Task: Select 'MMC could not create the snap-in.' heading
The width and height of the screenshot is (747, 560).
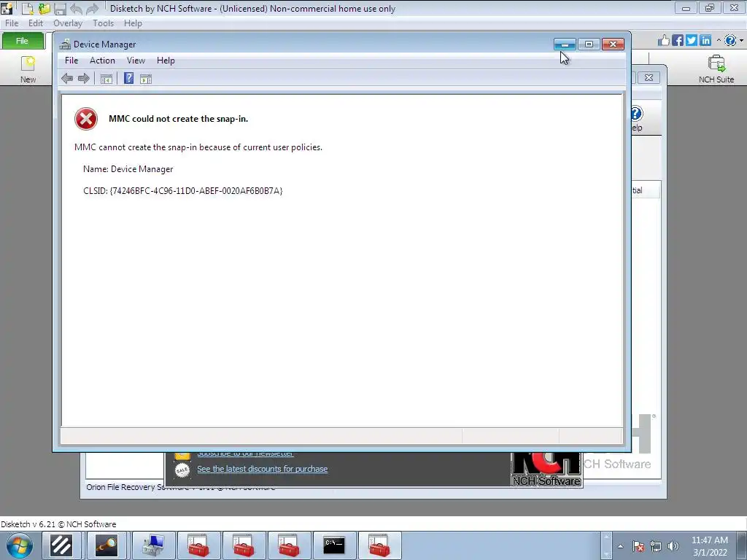Action: pos(178,119)
